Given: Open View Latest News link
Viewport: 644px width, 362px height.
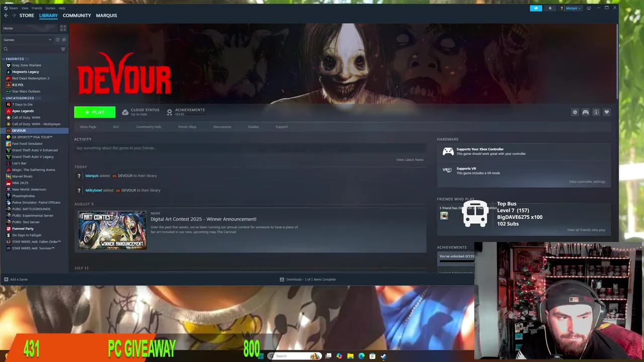Looking at the screenshot, I should pos(410,160).
